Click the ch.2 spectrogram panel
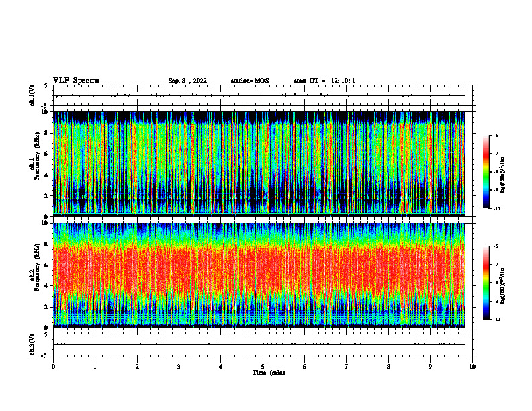Viewport: 532px width, 411px height. pos(259,275)
